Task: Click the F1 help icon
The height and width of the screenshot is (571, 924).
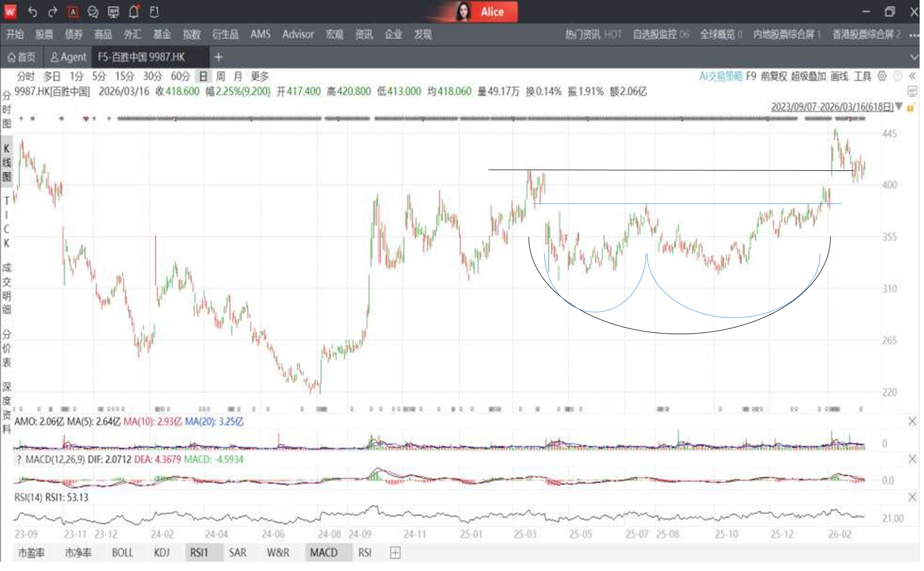Action: click(x=154, y=12)
